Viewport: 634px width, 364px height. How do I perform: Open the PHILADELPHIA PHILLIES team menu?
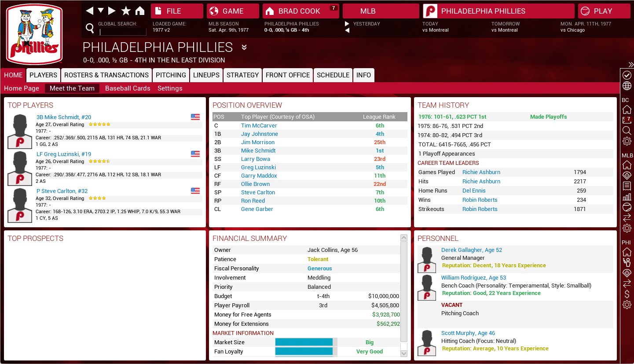click(x=498, y=11)
